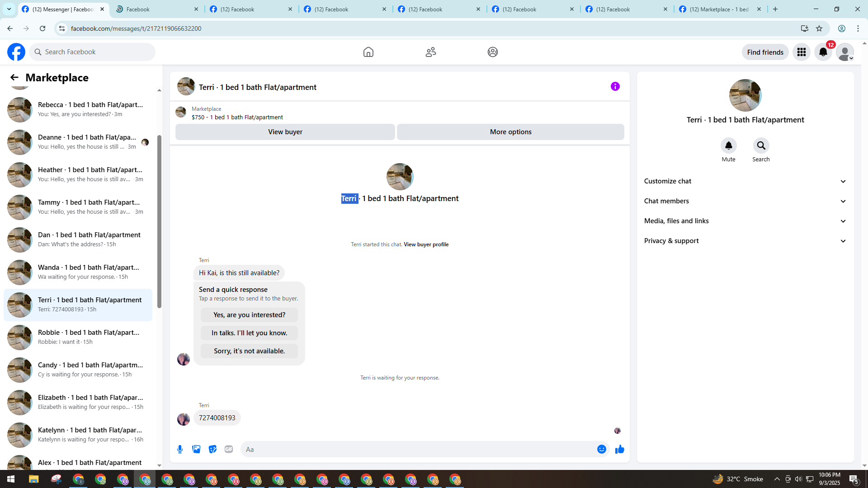Viewport: 868px width, 488px height.
Task: Send a voice clip with microphone icon
Action: 180,449
